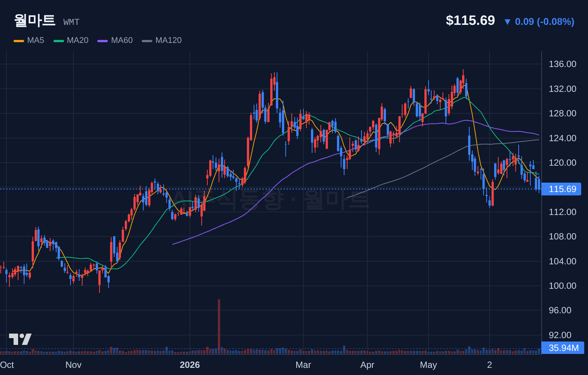Screen dimensions: 588x375
Task: Click the 100.00 price axis label
Action: 562,286
